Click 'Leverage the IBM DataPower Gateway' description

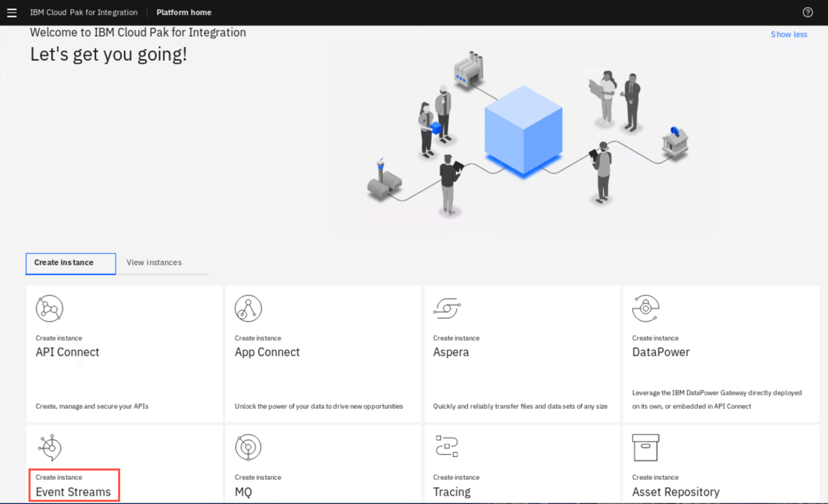[x=716, y=400]
